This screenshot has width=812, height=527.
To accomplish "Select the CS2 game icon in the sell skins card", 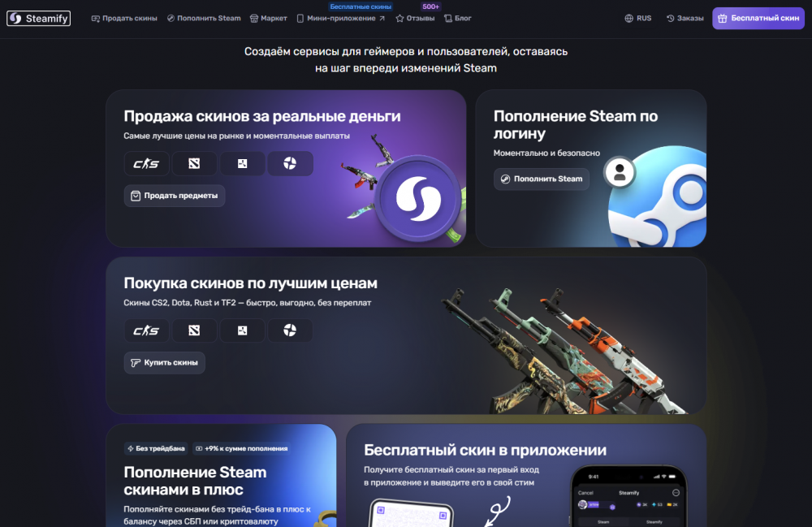I will (x=146, y=163).
